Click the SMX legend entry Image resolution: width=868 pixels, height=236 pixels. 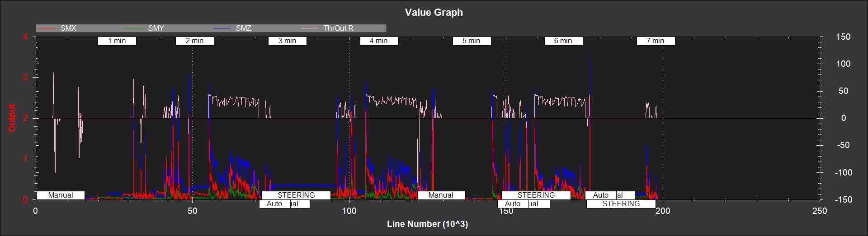[x=68, y=28]
